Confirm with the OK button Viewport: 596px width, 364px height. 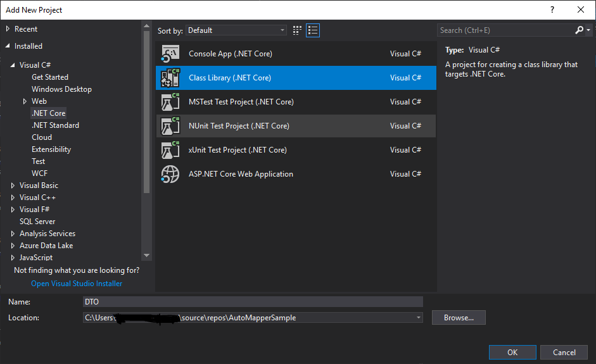[512, 352]
